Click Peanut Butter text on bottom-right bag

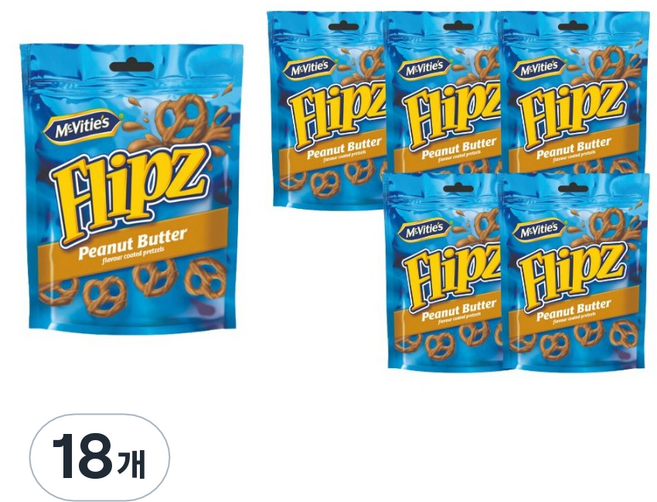pos(574,311)
